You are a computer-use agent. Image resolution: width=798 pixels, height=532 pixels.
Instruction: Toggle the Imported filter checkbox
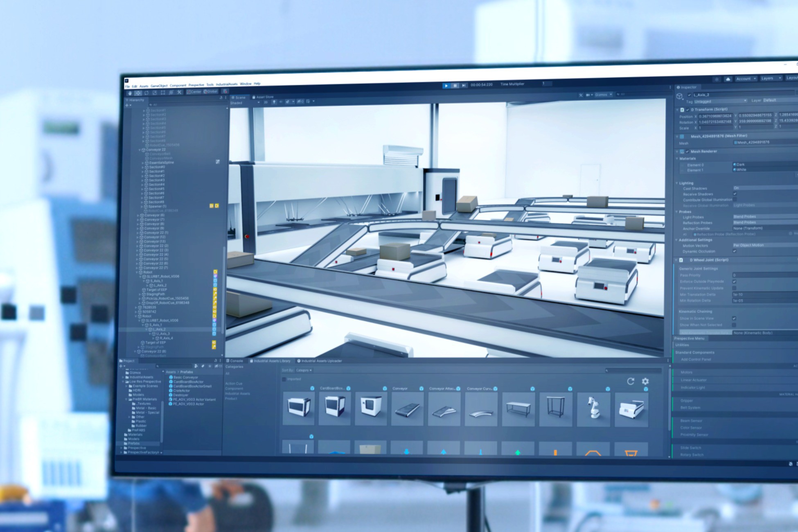(x=284, y=379)
